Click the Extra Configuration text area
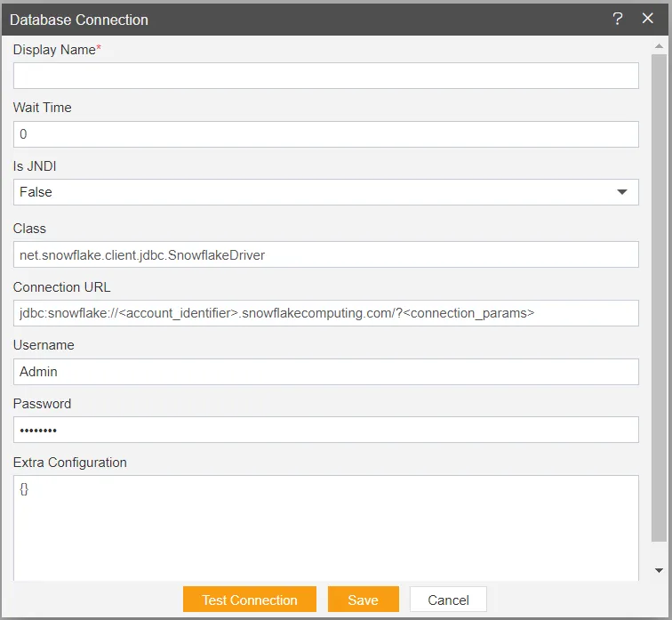Screen dimensions: 672x620 click(x=325, y=528)
